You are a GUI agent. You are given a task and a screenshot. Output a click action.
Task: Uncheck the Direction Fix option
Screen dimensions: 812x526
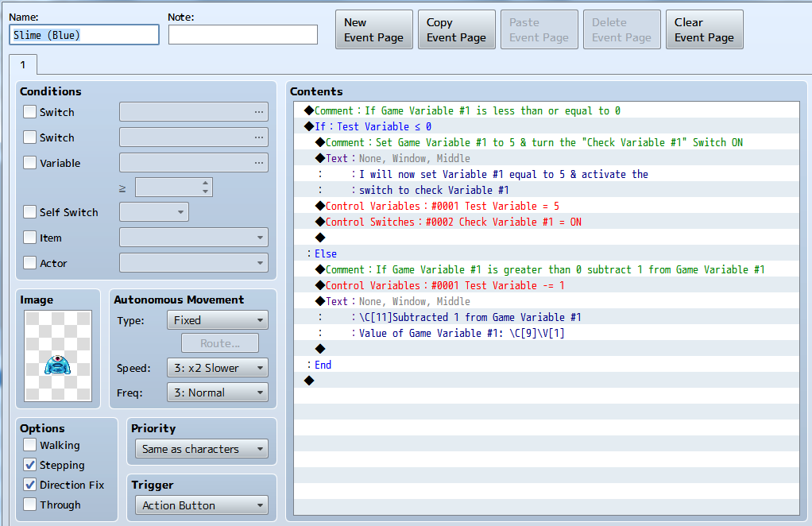click(x=30, y=485)
